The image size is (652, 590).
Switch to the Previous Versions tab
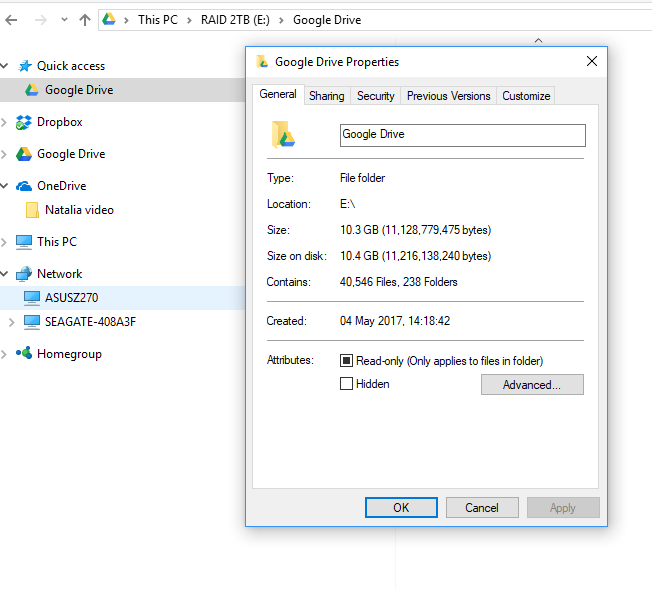[448, 96]
